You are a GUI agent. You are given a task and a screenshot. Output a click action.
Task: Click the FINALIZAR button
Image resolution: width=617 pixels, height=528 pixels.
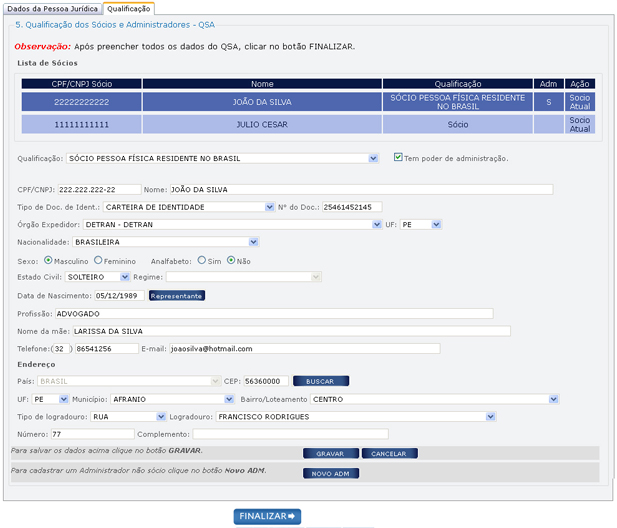point(267,516)
